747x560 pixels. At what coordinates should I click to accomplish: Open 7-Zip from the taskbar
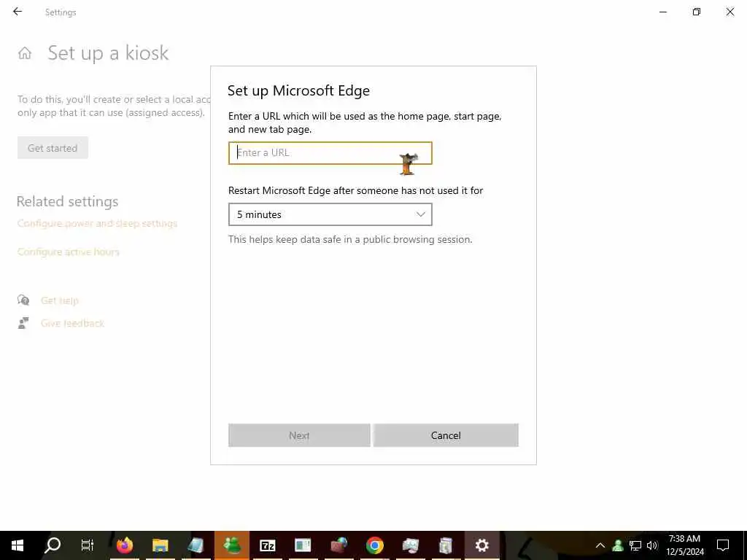tap(267, 545)
